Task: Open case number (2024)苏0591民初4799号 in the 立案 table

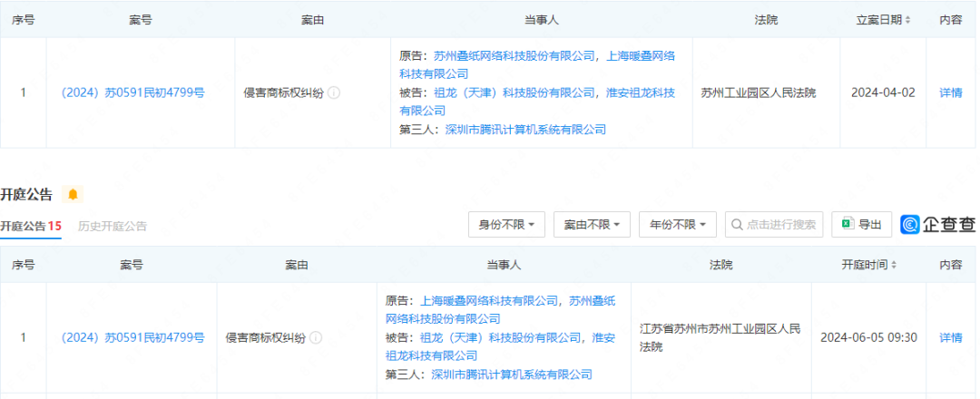Action: (132, 93)
